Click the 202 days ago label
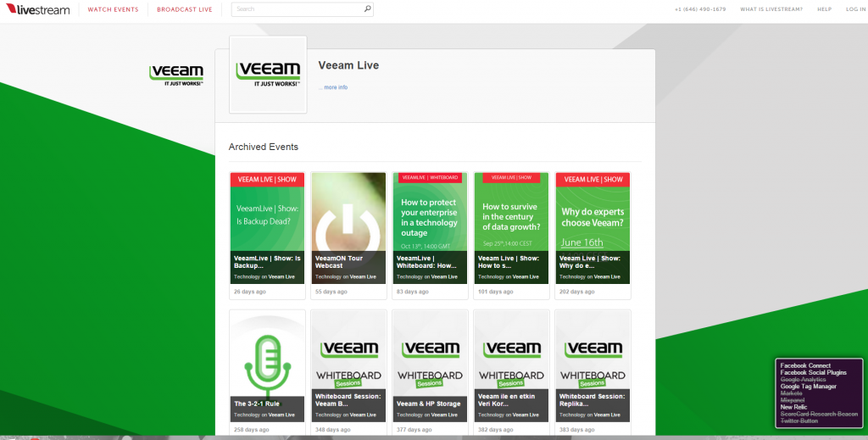The image size is (868, 440). 576,292
